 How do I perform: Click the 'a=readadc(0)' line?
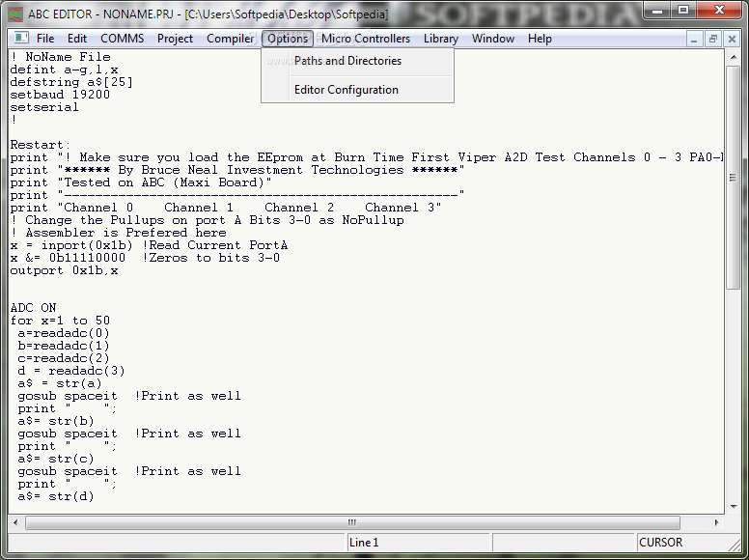64,333
